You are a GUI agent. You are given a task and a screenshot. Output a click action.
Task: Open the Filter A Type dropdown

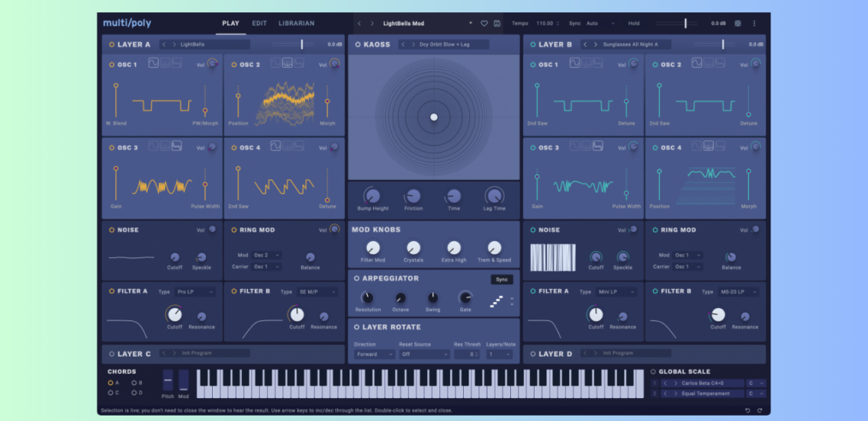195,292
